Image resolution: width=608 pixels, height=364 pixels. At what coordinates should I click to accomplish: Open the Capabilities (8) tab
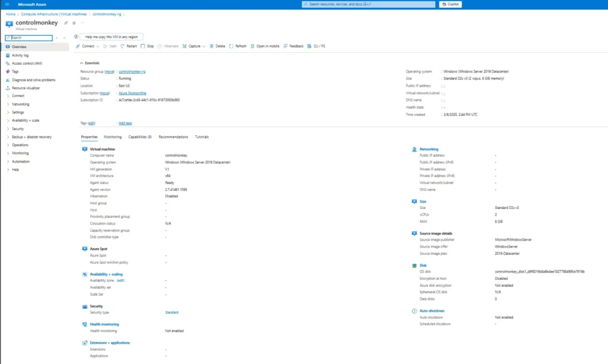(140, 137)
